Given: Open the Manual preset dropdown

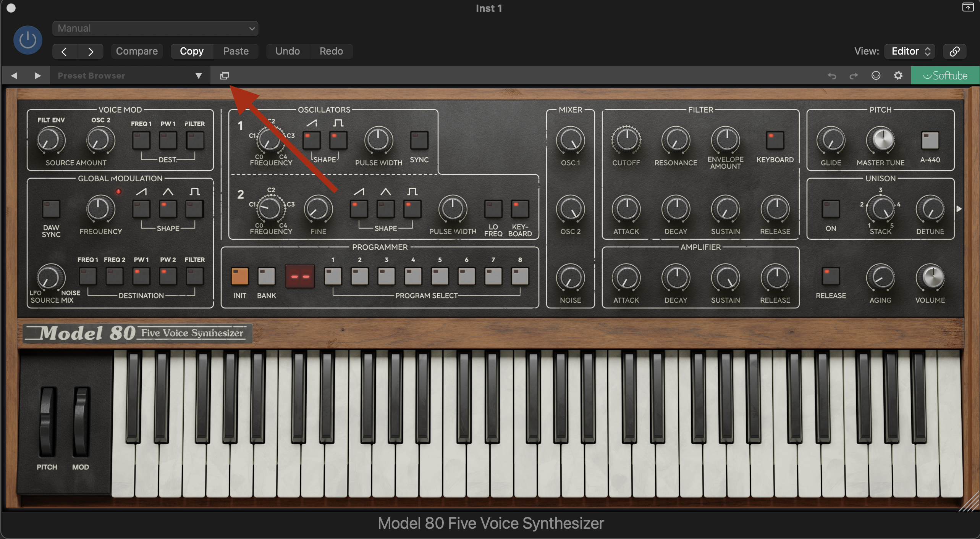Looking at the screenshot, I should 155,29.
